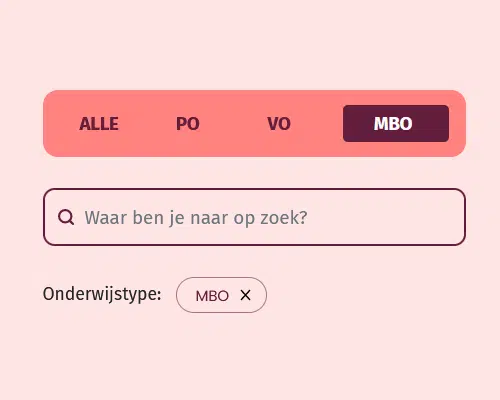Switch to the PO tab
Viewport: 500px width, 400px height.
click(x=188, y=124)
